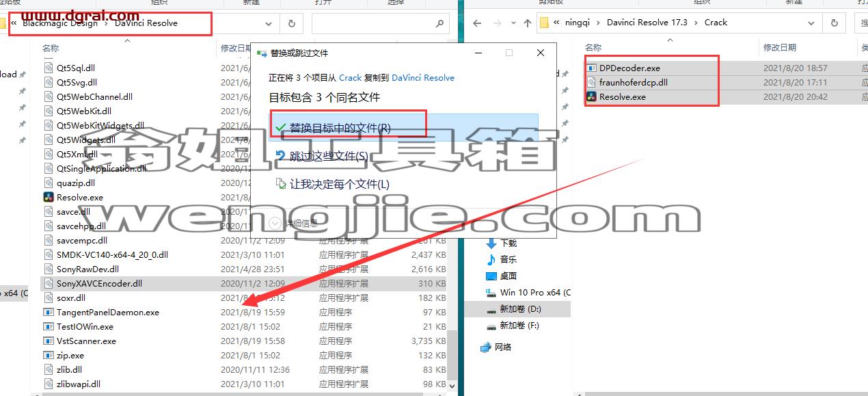Viewport: 868px width, 396px height.
Task: Open 下载 Downloads in navigation pane
Action: pos(508,243)
